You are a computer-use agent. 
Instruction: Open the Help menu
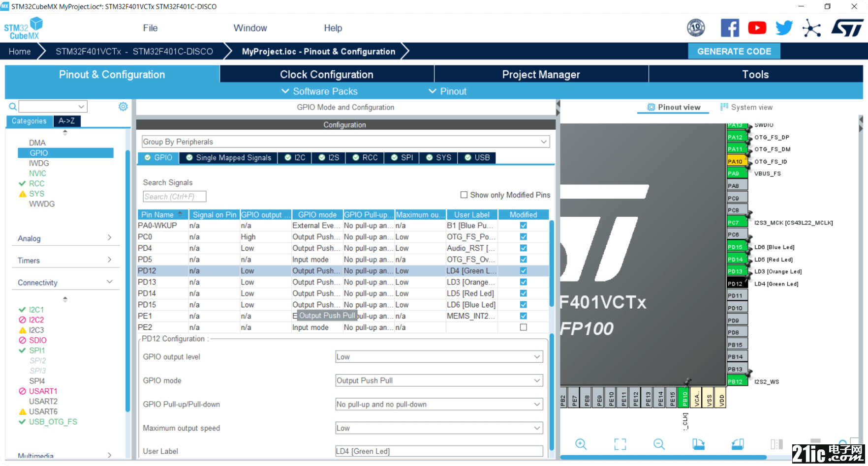[333, 28]
